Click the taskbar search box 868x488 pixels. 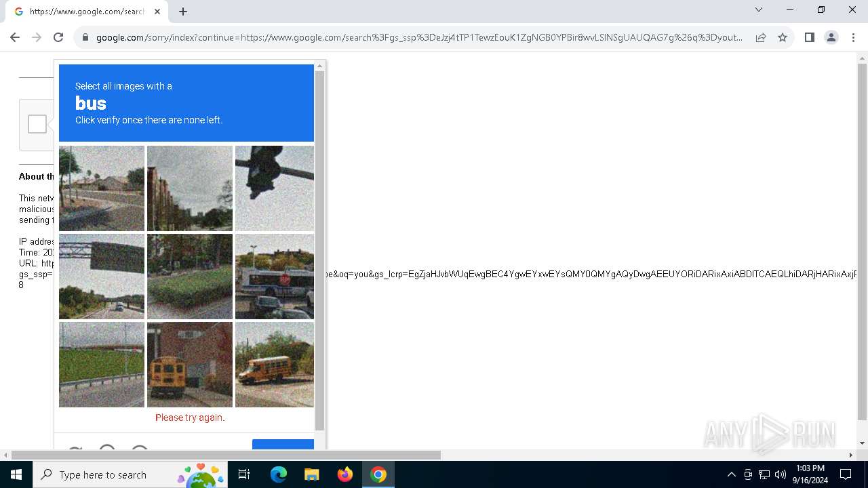click(129, 474)
